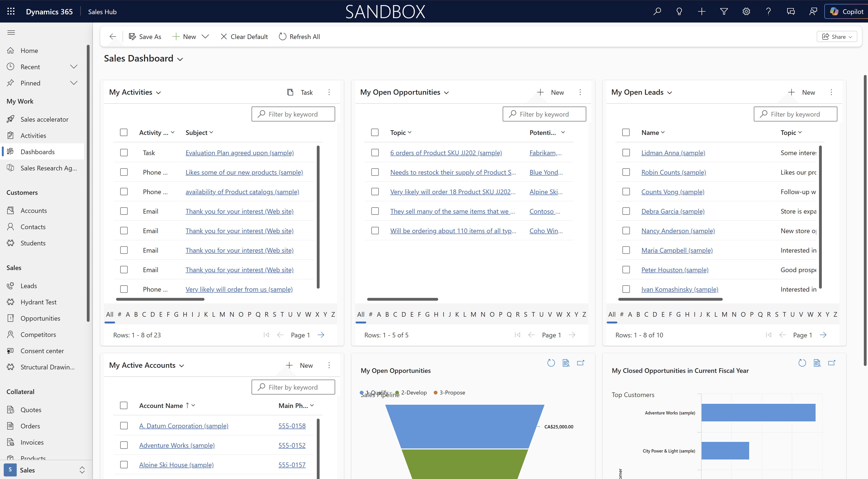Refresh the My Closed Opportunities chart
The height and width of the screenshot is (479, 868).
pos(802,363)
